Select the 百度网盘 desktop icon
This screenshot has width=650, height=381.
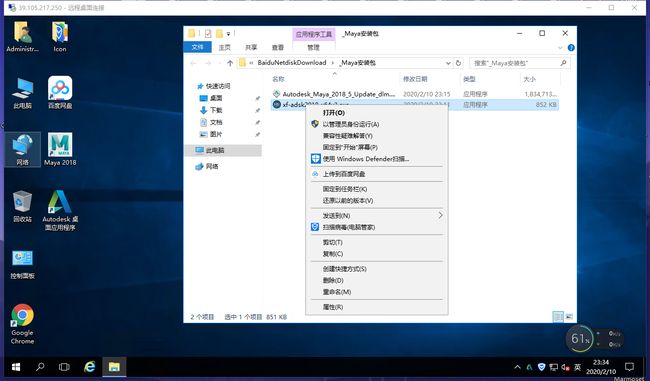click(x=60, y=92)
